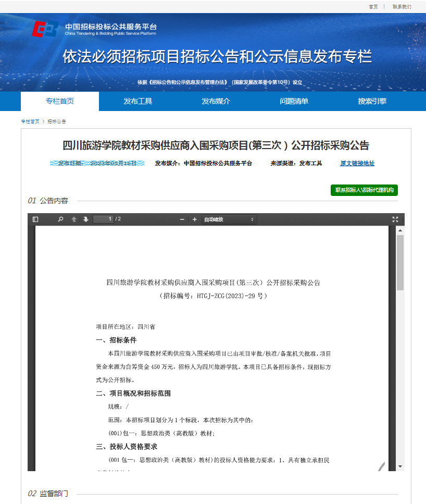This screenshot has height=504, width=426.
Task: Click the PDF vertical scrollbar thumb
Action: point(400,263)
